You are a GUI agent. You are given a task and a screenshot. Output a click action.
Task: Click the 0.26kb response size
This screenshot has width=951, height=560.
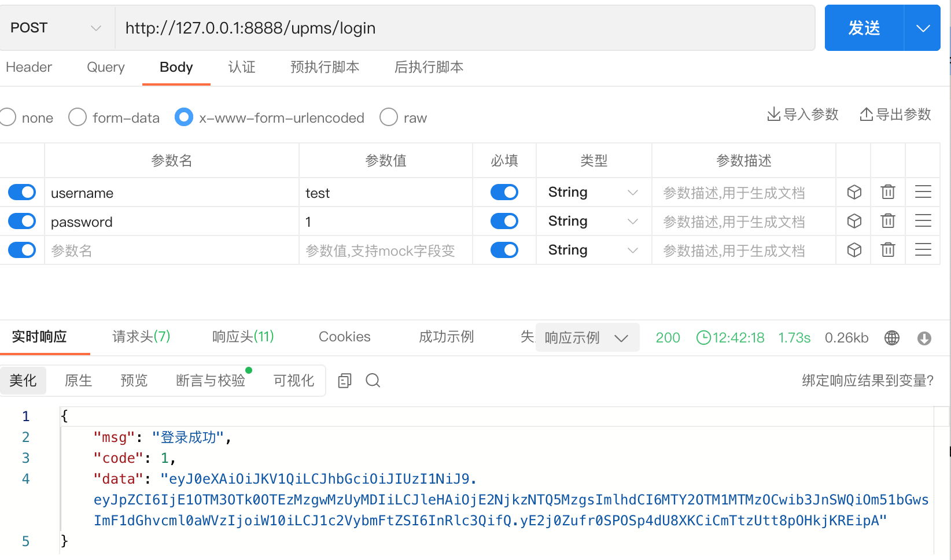pos(846,338)
